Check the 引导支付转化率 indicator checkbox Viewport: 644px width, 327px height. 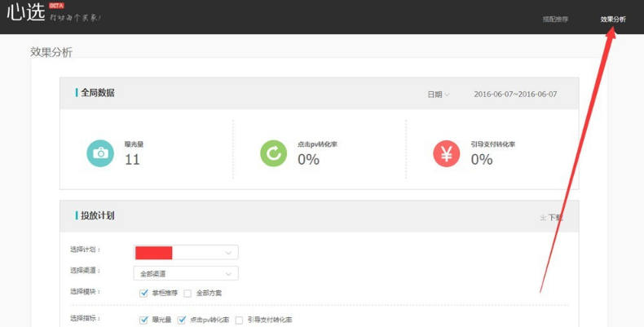coord(239,320)
